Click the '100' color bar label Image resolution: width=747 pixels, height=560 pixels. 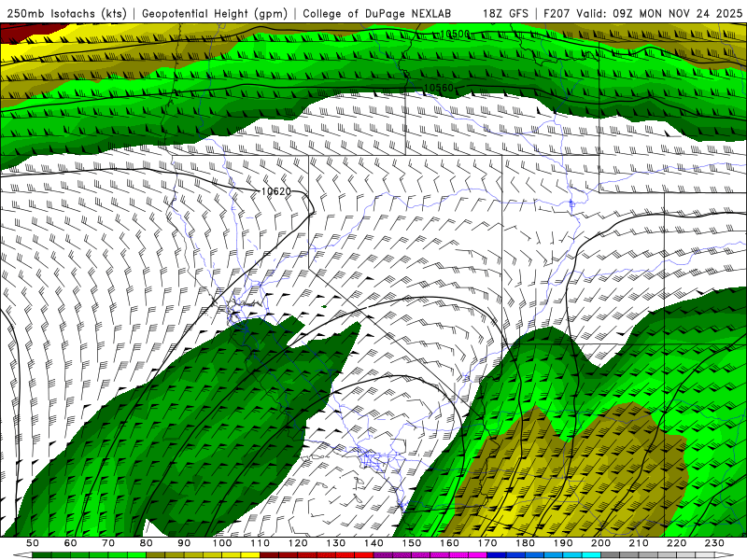click(x=222, y=543)
